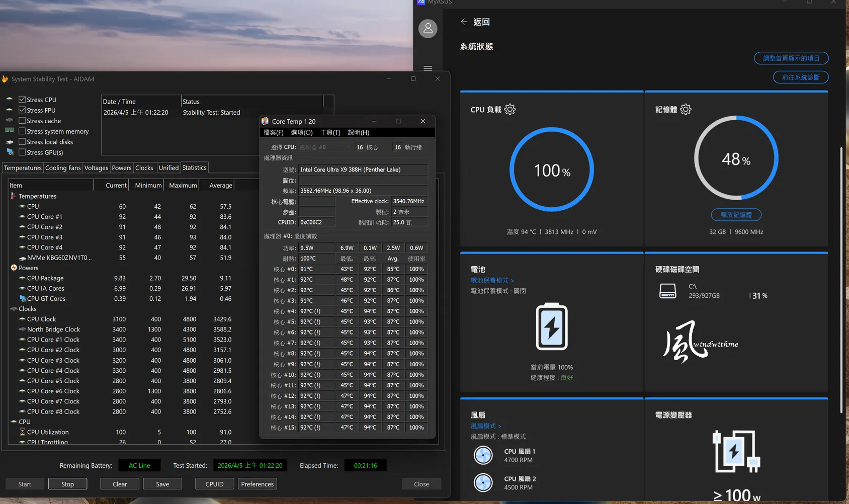
Task: Click Stop button in AIDA64
Action: 67,484
